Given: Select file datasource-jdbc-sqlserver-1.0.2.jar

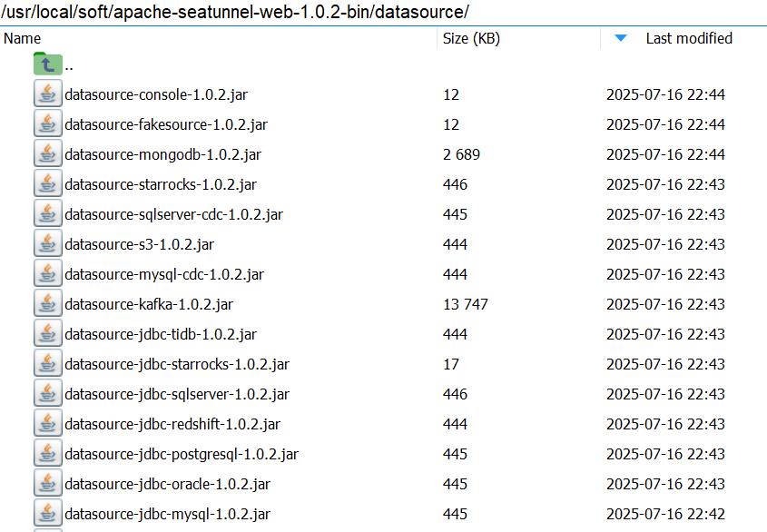Looking at the screenshot, I should (x=177, y=394).
